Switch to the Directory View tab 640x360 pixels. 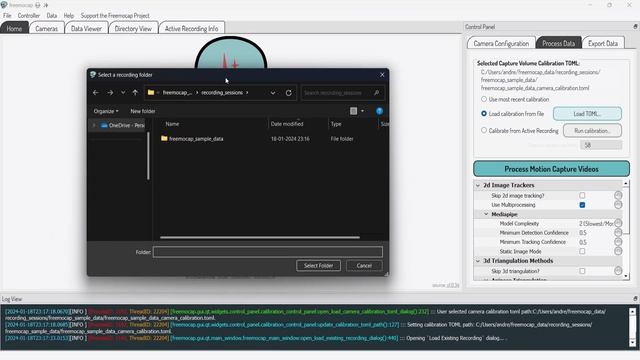tap(133, 28)
